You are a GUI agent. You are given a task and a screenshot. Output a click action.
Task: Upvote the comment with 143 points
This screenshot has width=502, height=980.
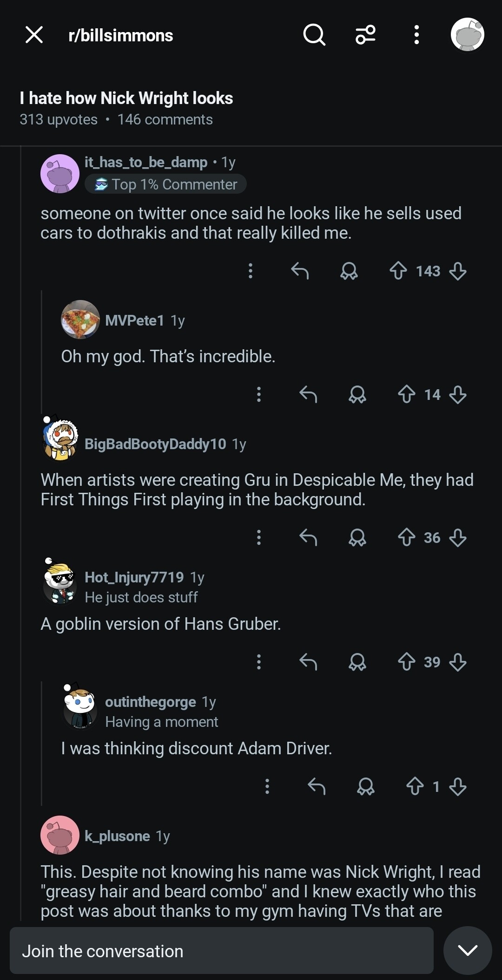398,271
